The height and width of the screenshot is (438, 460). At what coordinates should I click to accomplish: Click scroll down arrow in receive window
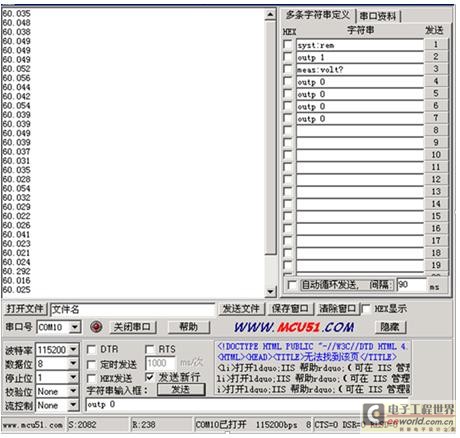click(x=270, y=292)
